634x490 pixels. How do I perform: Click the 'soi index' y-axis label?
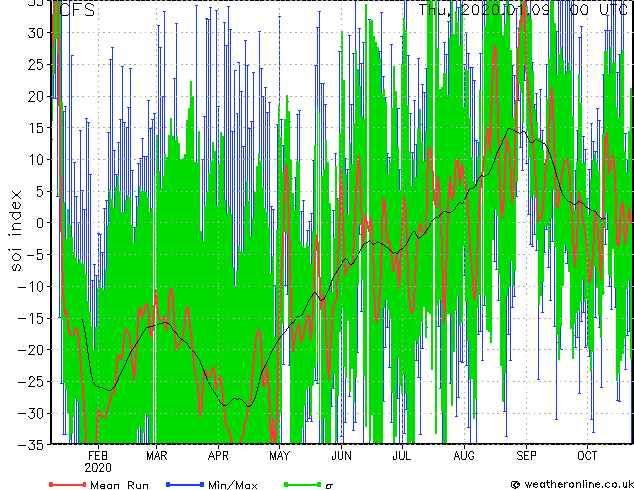pos(16,231)
